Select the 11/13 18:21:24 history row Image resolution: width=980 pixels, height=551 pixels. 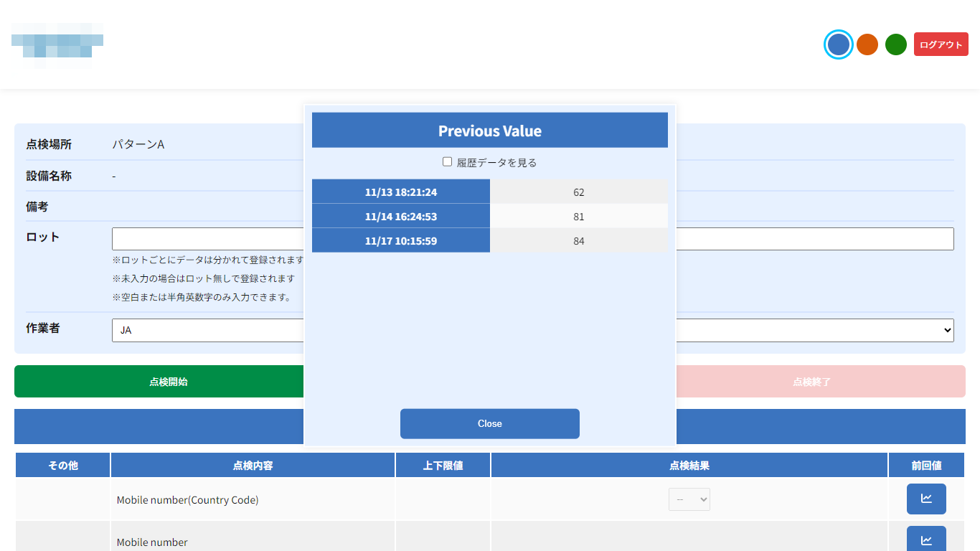click(x=400, y=192)
